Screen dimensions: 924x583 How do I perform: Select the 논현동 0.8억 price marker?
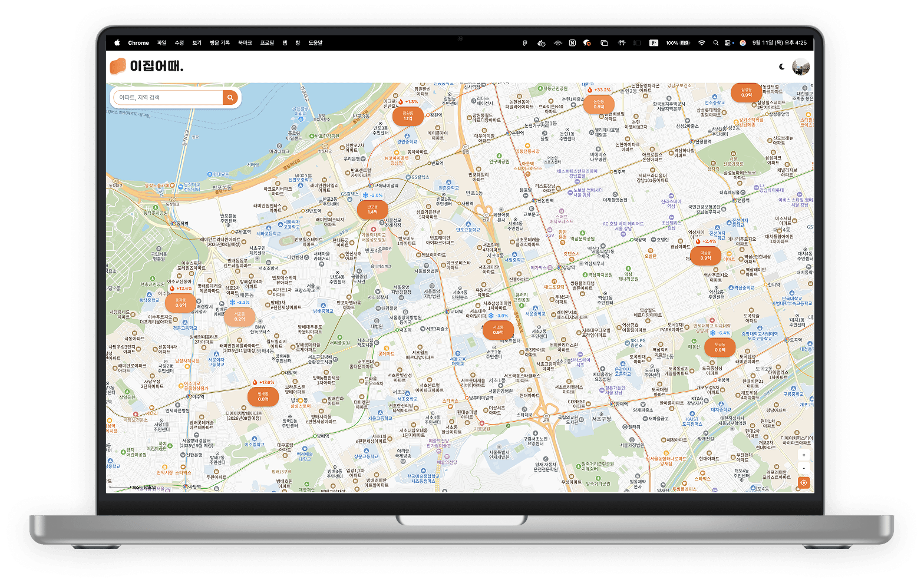599,104
